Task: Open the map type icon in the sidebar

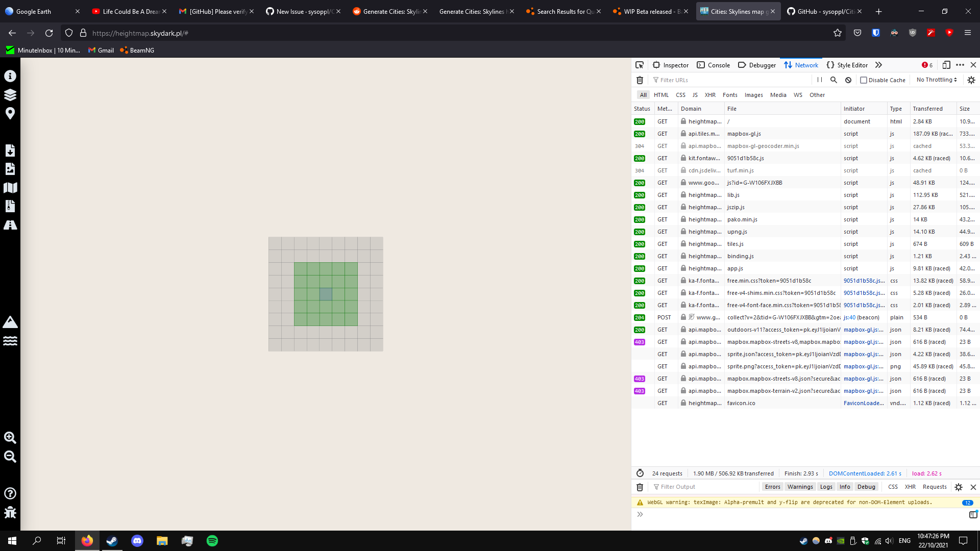Action: (x=10, y=187)
